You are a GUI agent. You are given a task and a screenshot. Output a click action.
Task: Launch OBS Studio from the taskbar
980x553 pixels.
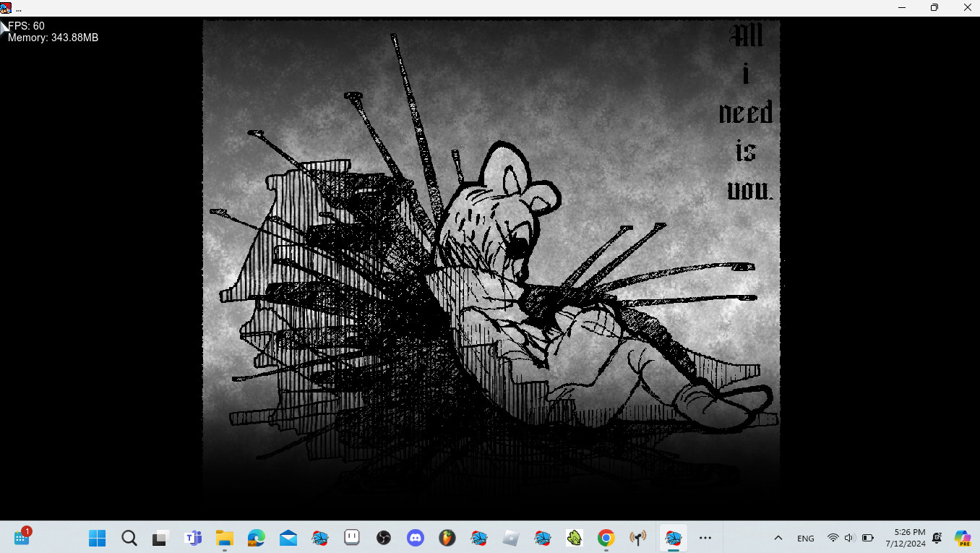point(383,538)
